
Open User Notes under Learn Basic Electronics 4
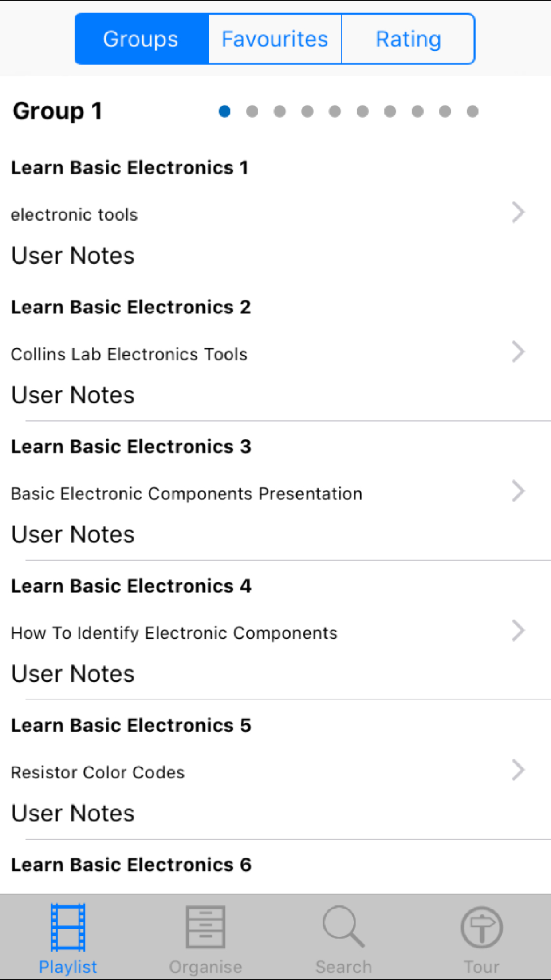(x=73, y=674)
